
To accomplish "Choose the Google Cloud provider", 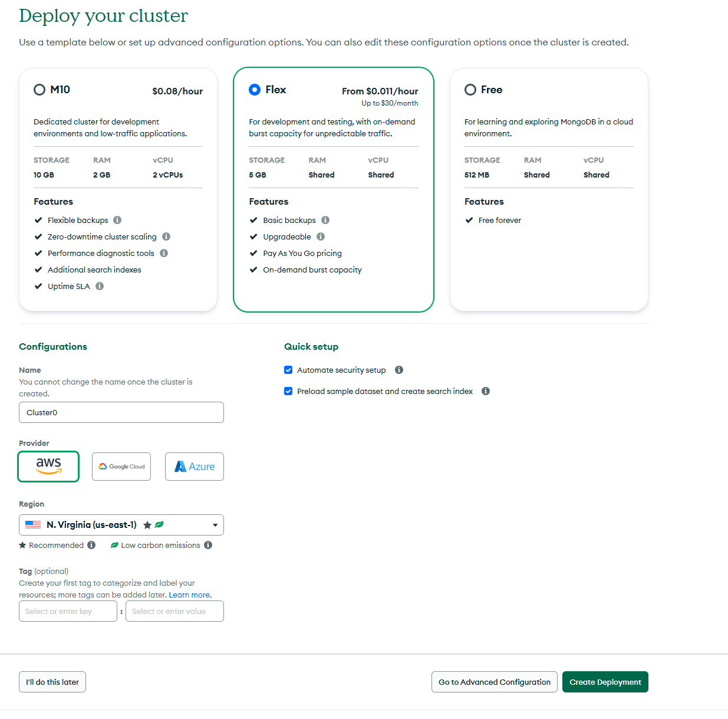I will [x=121, y=466].
